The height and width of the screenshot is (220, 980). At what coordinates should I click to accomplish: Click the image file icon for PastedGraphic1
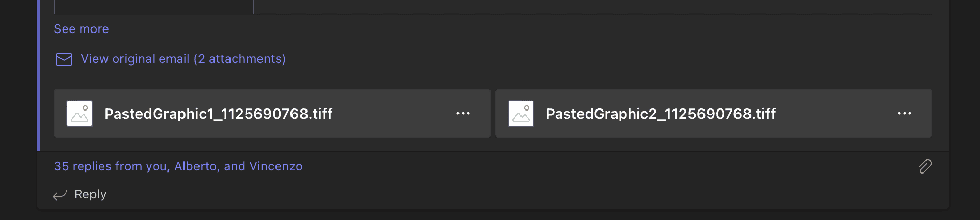click(80, 114)
